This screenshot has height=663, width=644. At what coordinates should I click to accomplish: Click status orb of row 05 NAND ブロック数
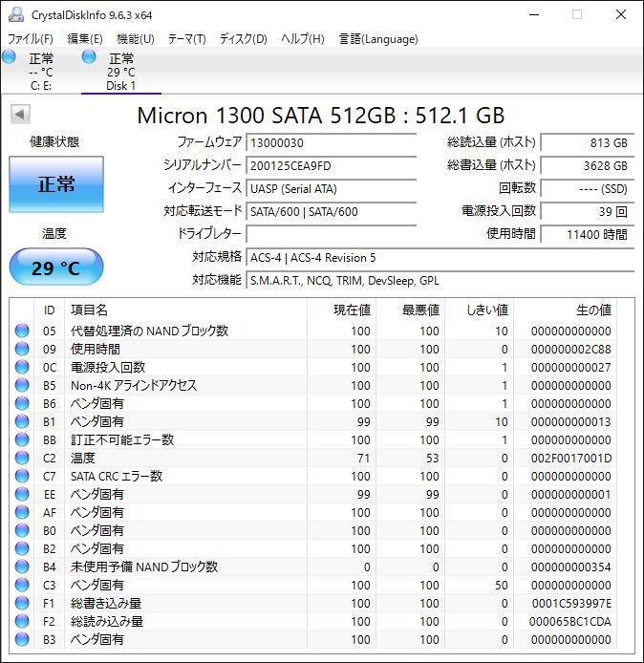pos(22,331)
